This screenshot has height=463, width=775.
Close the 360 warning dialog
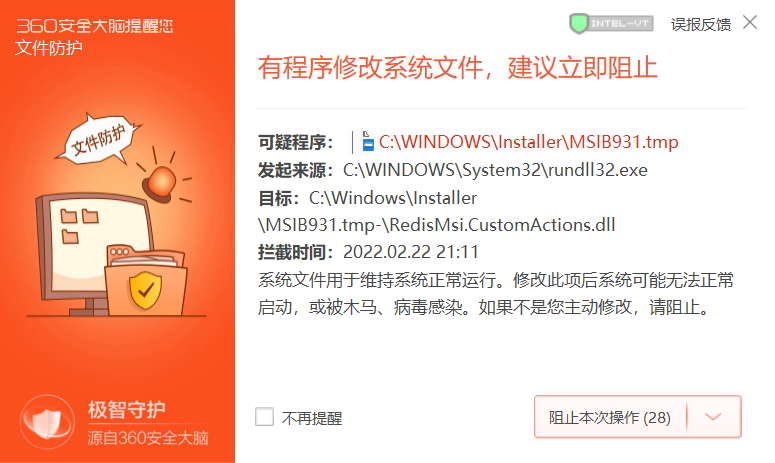tap(750, 23)
